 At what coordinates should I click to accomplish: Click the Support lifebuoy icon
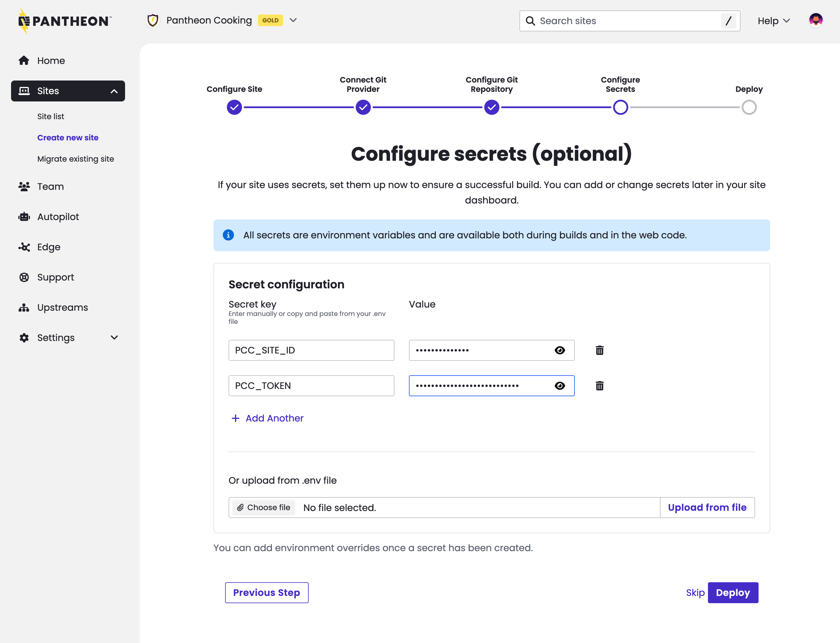click(x=24, y=277)
